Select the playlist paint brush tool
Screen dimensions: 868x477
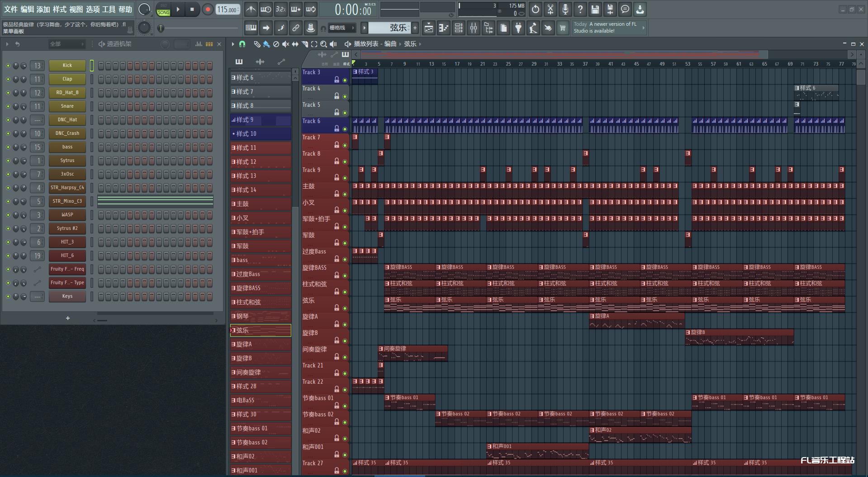click(266, 44)
